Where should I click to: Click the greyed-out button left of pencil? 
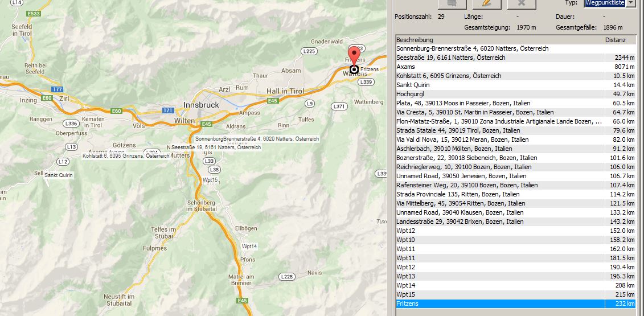click(x=451, y=3)
